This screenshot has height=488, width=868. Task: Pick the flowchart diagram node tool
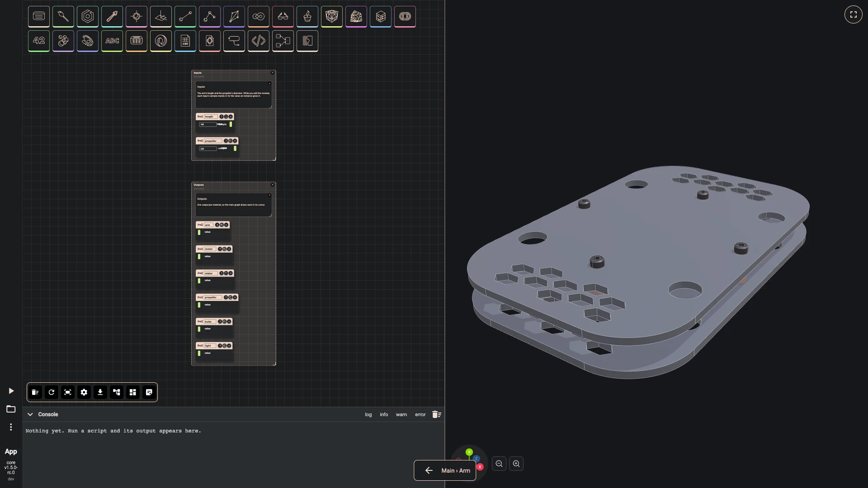pyautogui.click(x=283, y=41)
